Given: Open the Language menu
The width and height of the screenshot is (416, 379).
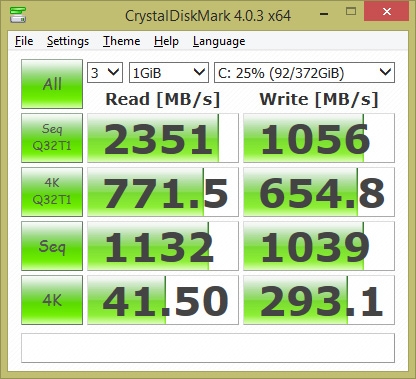Looking at the screenshot, I should click(219, 41).
